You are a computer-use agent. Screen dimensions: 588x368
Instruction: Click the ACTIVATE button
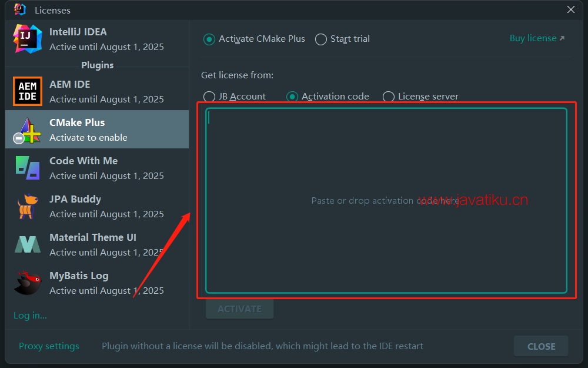[240, 309]
